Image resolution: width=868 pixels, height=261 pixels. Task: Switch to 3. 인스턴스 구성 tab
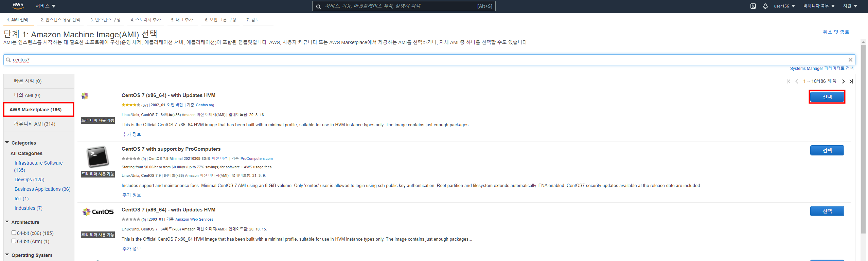(105, 20)
